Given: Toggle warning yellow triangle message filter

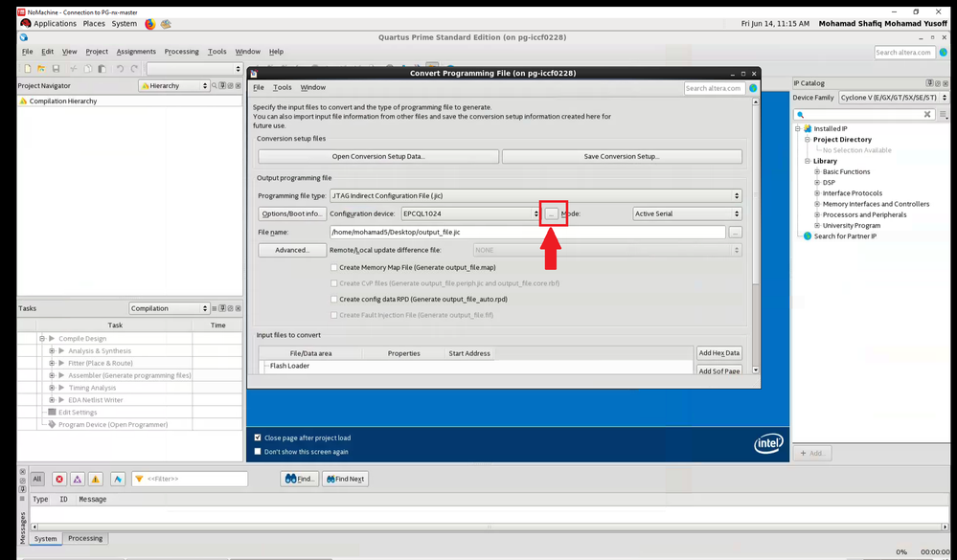Looking at the screenshot, I should tap(95, 479).
